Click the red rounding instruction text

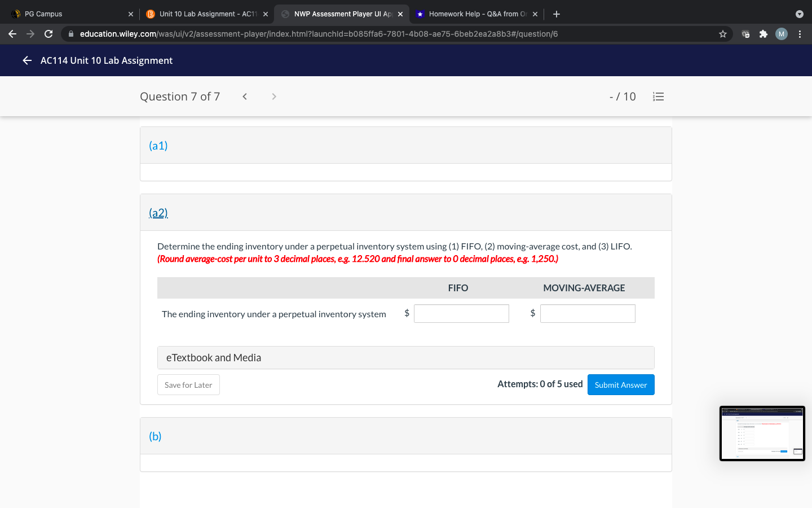click(x=358, y=259)
